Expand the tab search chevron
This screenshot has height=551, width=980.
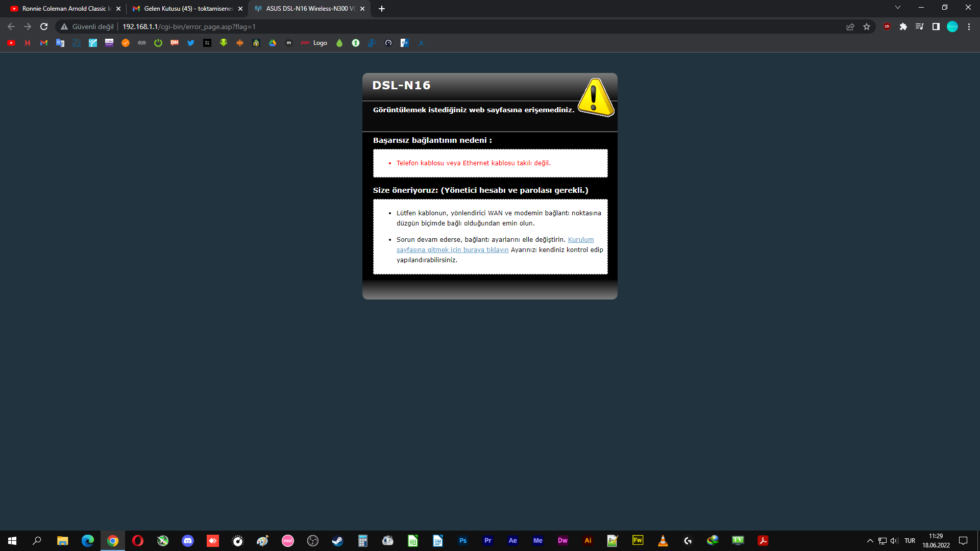coord(898,8)
